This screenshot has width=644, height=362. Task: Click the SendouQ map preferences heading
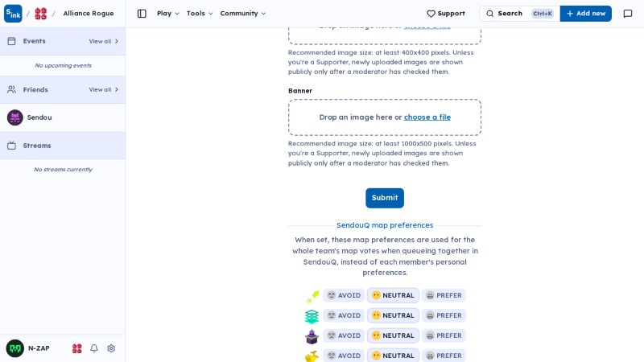(x=385, y=225)
